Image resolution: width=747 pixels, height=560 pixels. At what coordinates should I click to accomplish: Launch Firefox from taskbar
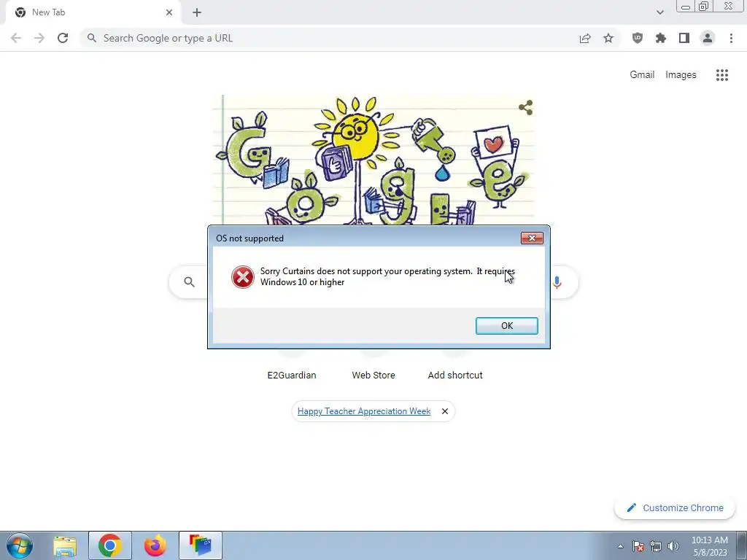tap(155, 545)
